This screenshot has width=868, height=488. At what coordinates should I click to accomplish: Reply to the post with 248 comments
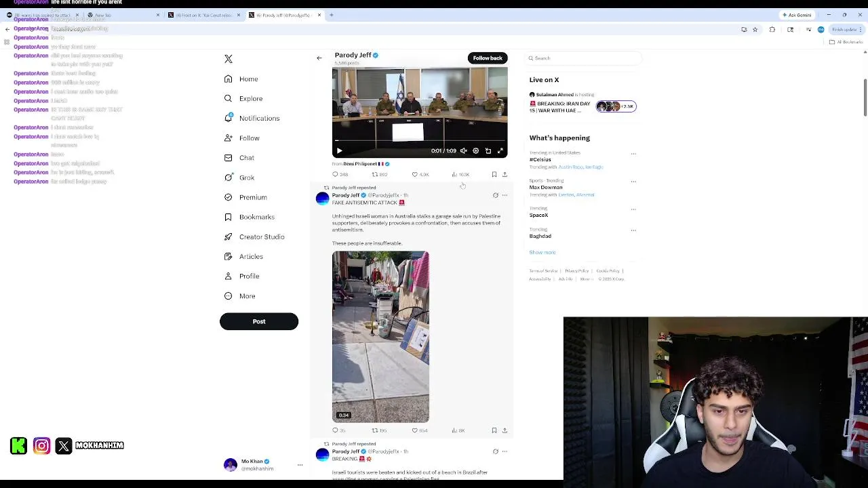pos(340,175)
